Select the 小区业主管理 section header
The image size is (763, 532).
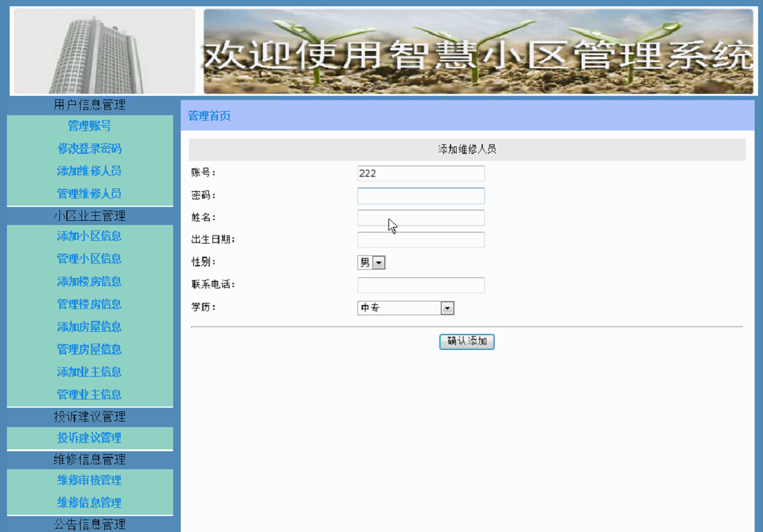point(90,215)
